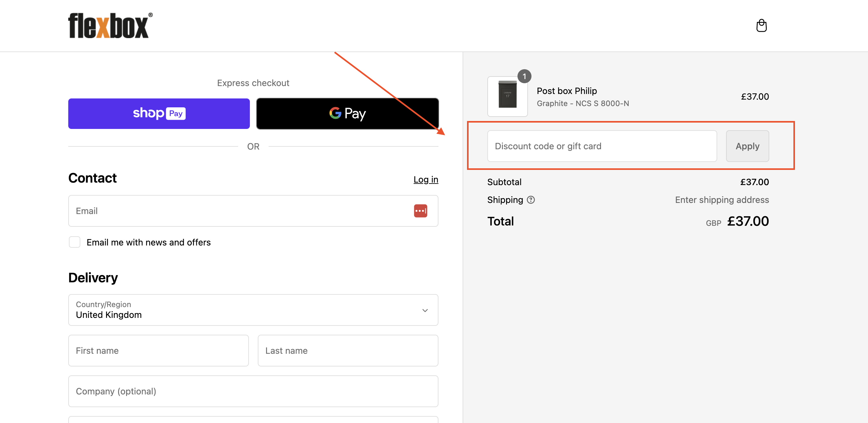Open the Post box Philip product thumbnail
Image resolution: width=868 pixels, height=423 pixels.
point(507,97)
